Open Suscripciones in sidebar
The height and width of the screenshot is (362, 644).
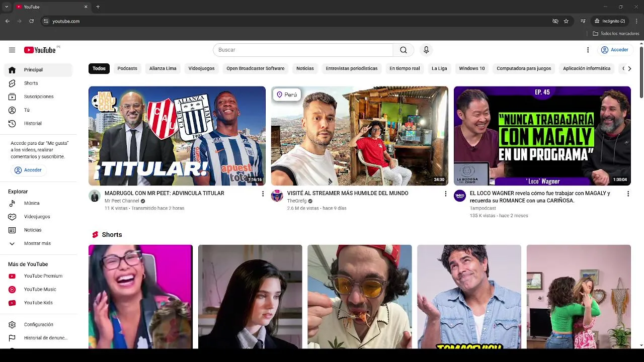coord(38,97)
